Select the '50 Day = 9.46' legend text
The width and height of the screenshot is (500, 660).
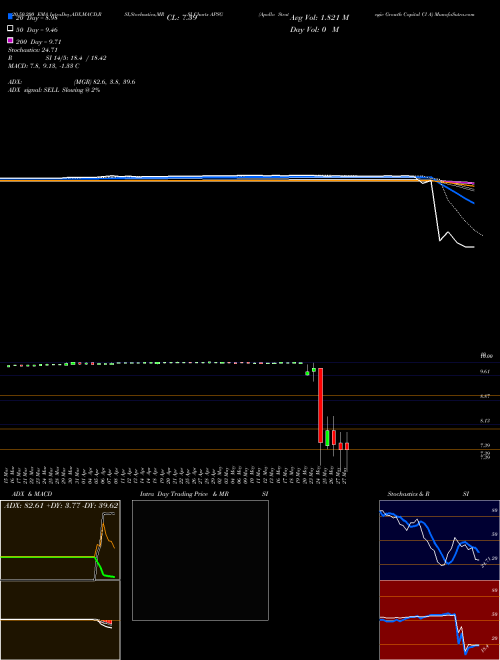(x=37, y=30)
